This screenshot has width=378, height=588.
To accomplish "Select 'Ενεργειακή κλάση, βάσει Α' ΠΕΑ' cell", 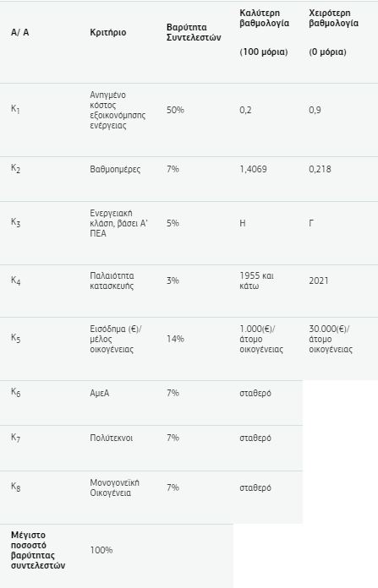I will [118, 223].
